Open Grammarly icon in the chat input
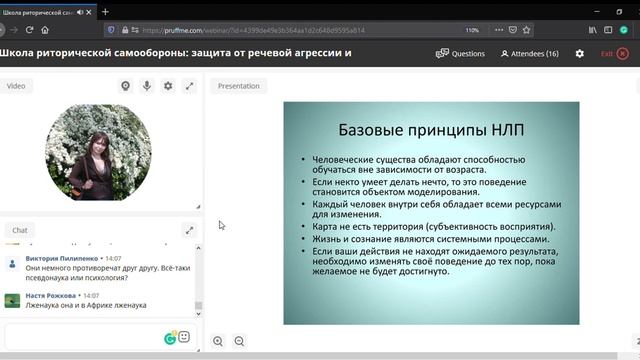Viewport: 640px width, 360px height. tap(170, 338)
